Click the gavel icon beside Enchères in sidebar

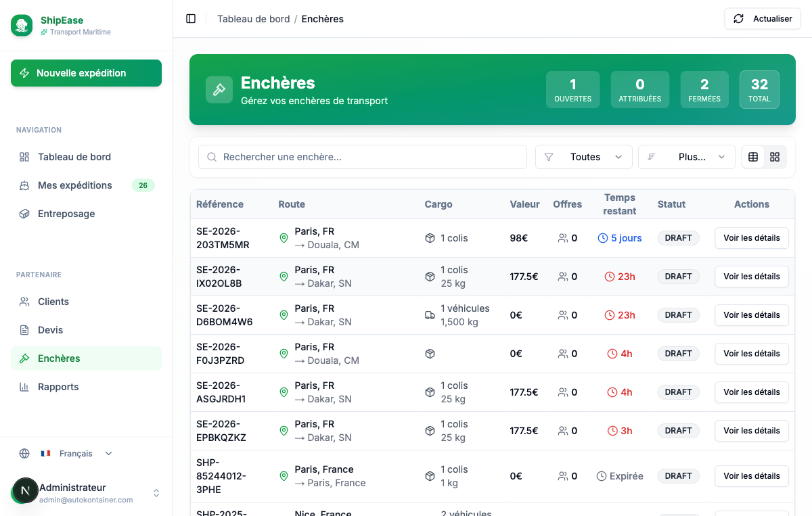click(24, 358)
